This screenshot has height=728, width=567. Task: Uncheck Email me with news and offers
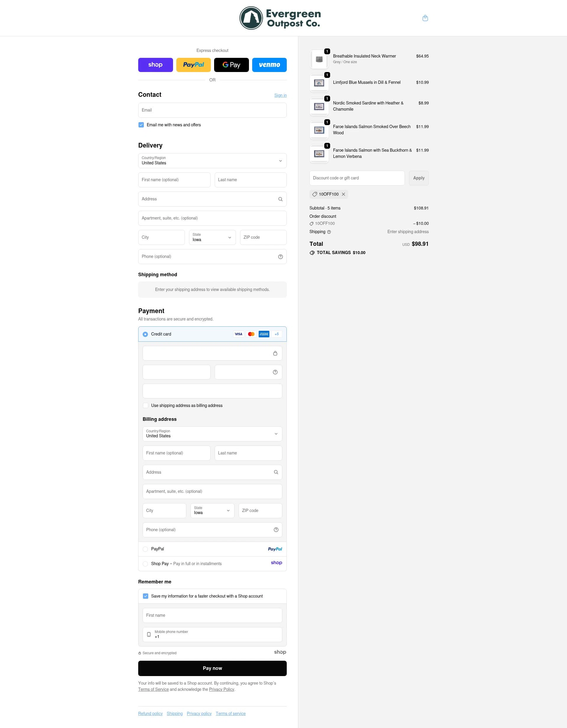click(x=141, y=125)
